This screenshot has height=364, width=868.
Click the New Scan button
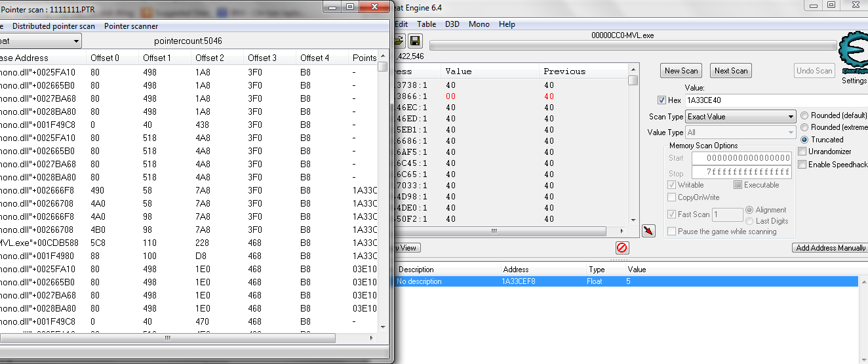coord(681,71)
